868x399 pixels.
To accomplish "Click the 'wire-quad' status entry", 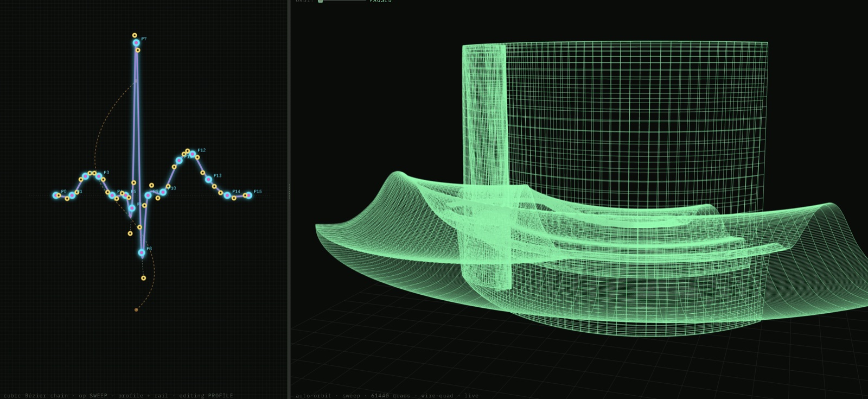I will tap(437, 395).
